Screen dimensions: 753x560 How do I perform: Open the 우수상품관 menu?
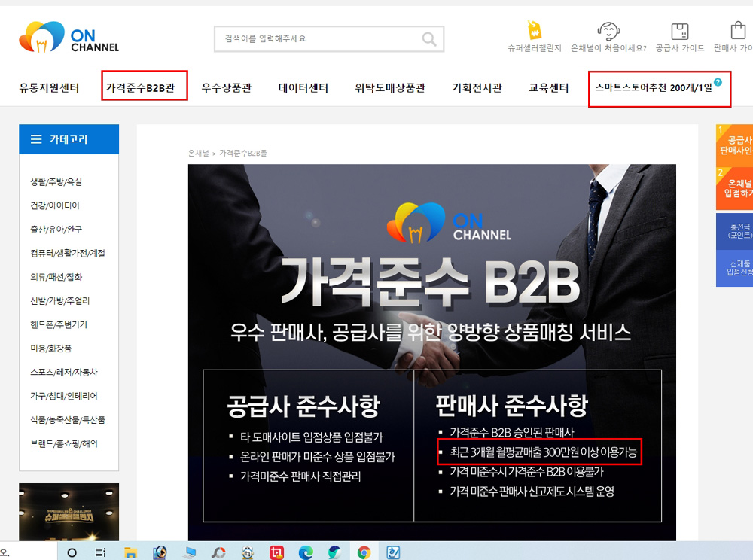[x=226, y=88]
